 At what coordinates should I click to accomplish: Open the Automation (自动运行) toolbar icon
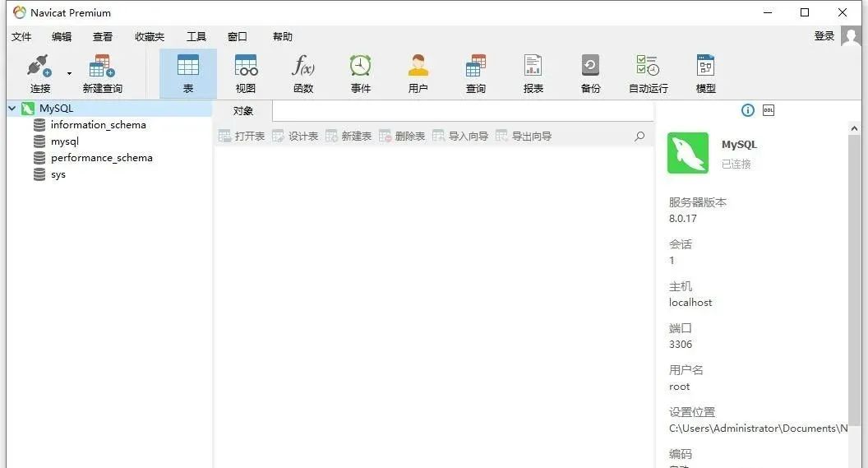pyautogui.click(x=648, y=66)
